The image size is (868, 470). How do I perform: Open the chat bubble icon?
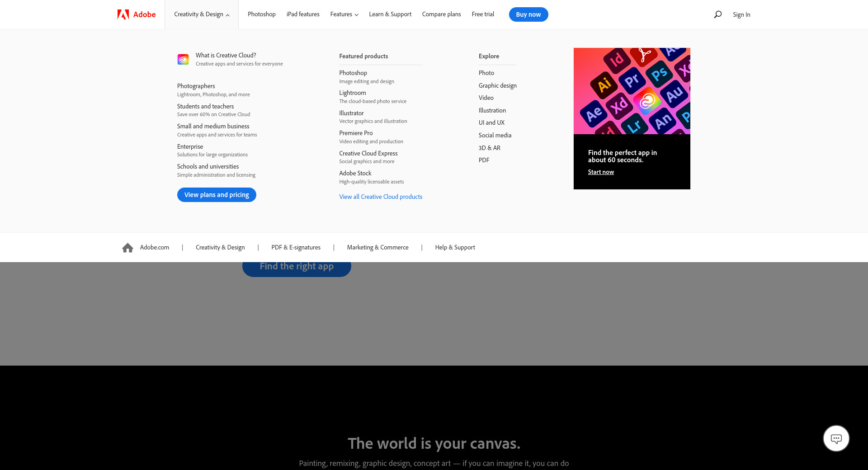(x=836, y=438)
